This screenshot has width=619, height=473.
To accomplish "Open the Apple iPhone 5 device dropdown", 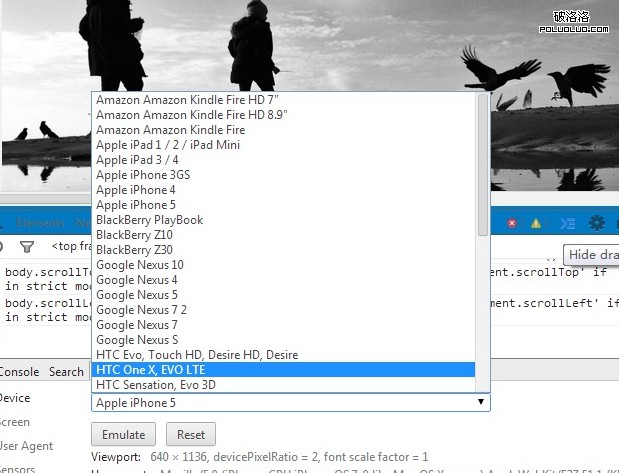I will coord(290,402).
